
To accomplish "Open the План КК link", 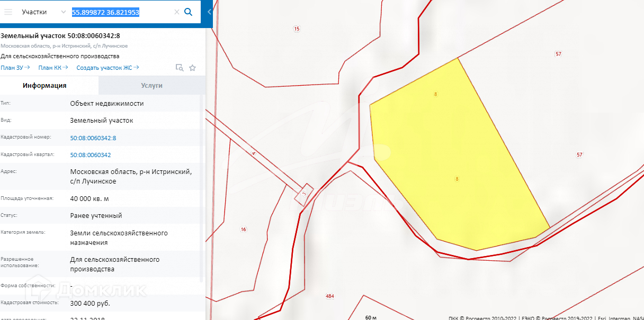I will [53, 68].
